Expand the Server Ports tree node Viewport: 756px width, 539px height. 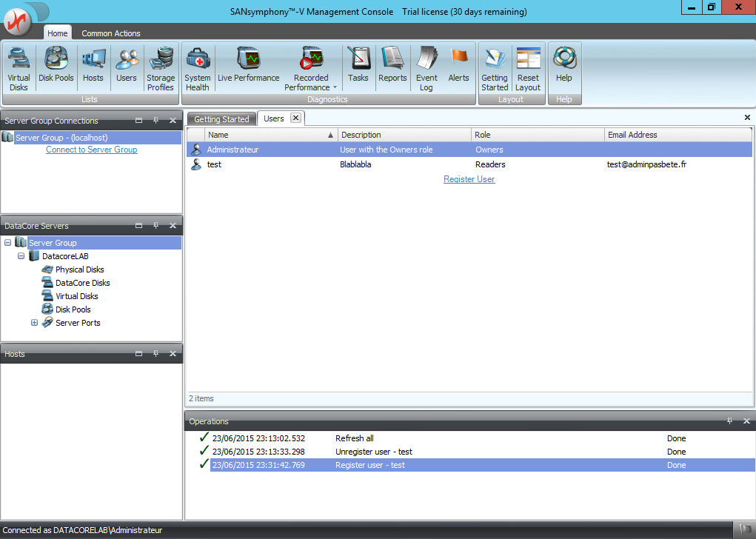tap(34, 323)
